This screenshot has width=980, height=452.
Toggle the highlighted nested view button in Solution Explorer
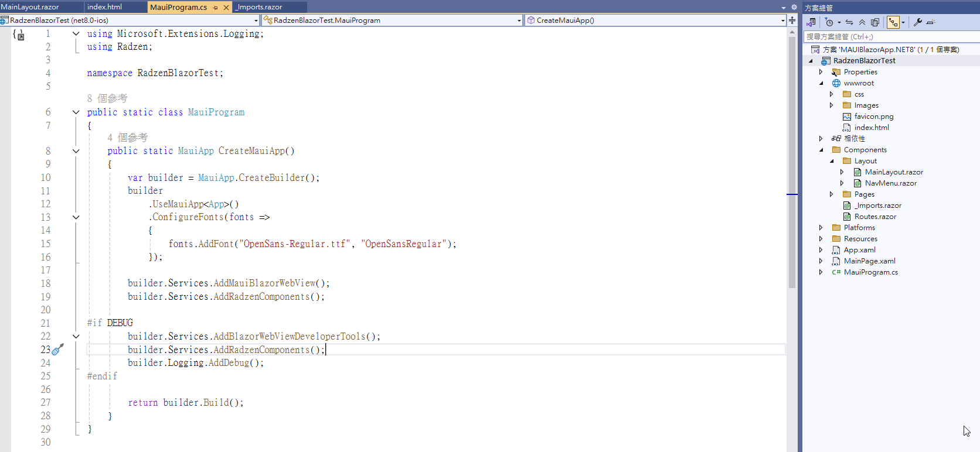893,22
